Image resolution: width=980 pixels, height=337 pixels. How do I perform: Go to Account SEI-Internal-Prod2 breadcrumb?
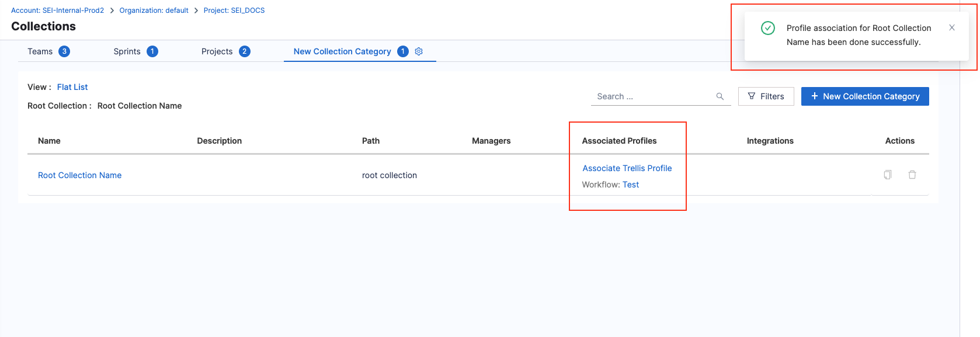click(57, 11)
